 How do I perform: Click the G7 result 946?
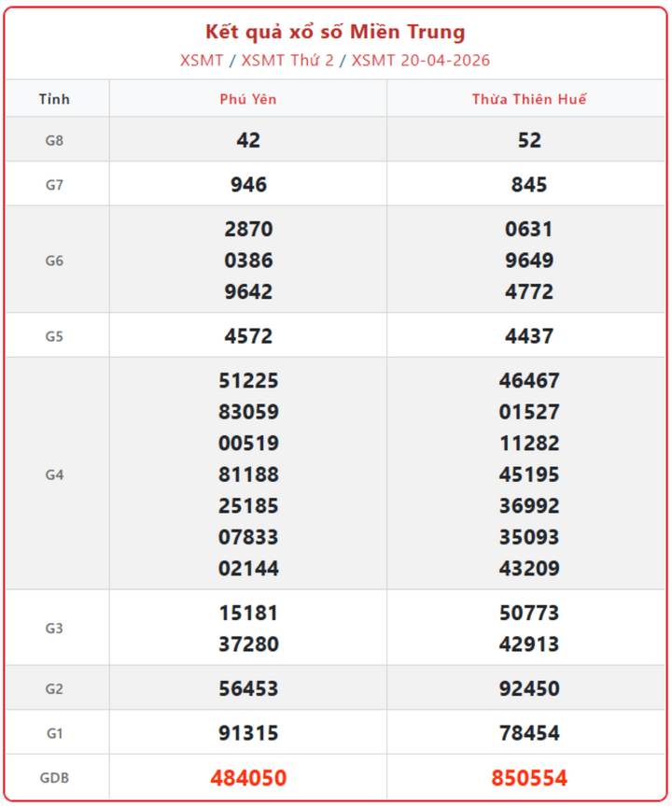coord(248,185)
